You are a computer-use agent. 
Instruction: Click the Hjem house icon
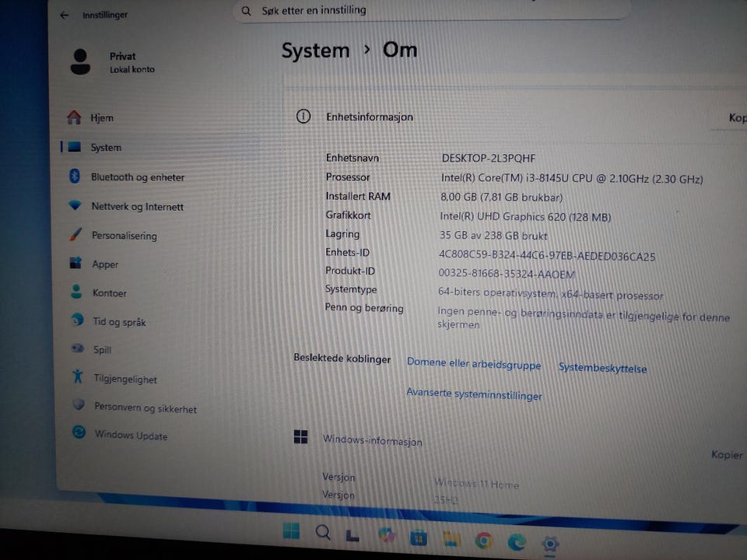coord(74,117)
